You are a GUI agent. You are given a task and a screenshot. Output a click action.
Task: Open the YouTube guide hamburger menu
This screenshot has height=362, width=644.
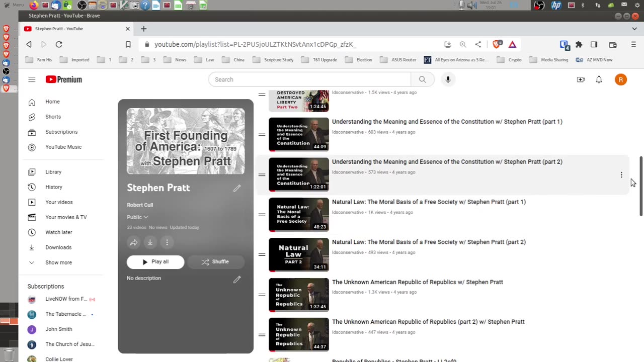pos(32,79)
